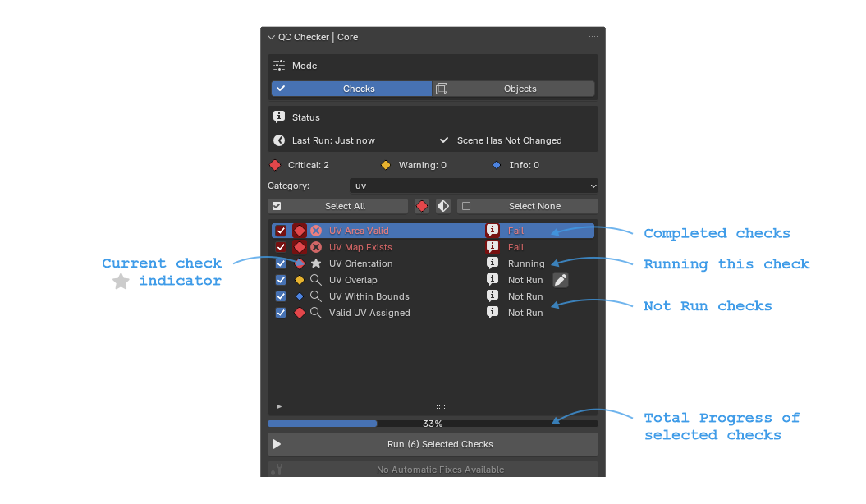The height and width of the screenshot is (504, 866).
Task: Toggle the UV Overlap checkbox
Action: coord(281,280)
